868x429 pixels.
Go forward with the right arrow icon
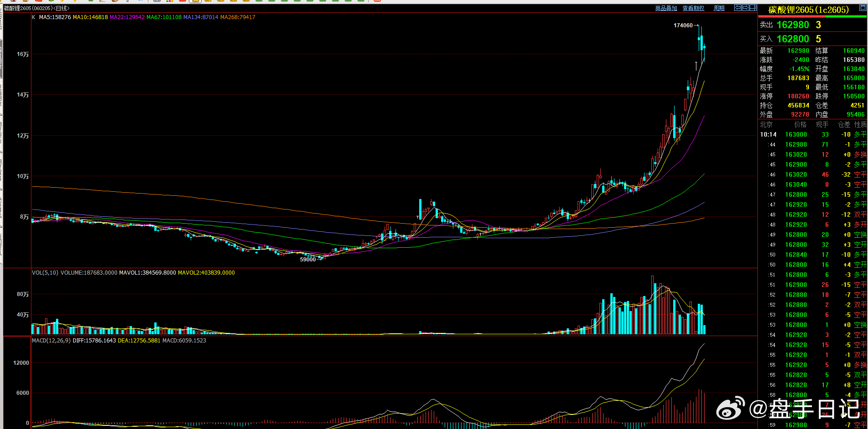(x=745, y=8)
